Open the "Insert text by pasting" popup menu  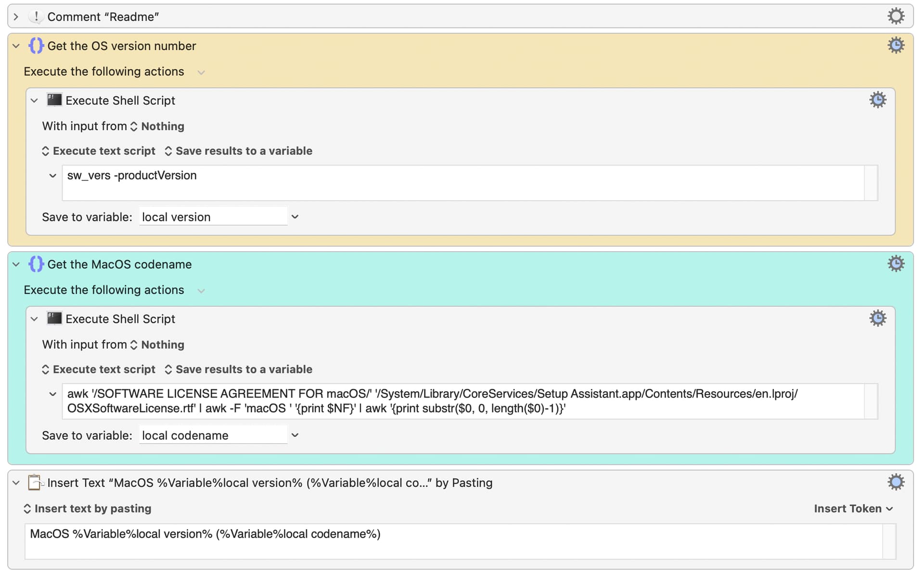click(87, 509)
